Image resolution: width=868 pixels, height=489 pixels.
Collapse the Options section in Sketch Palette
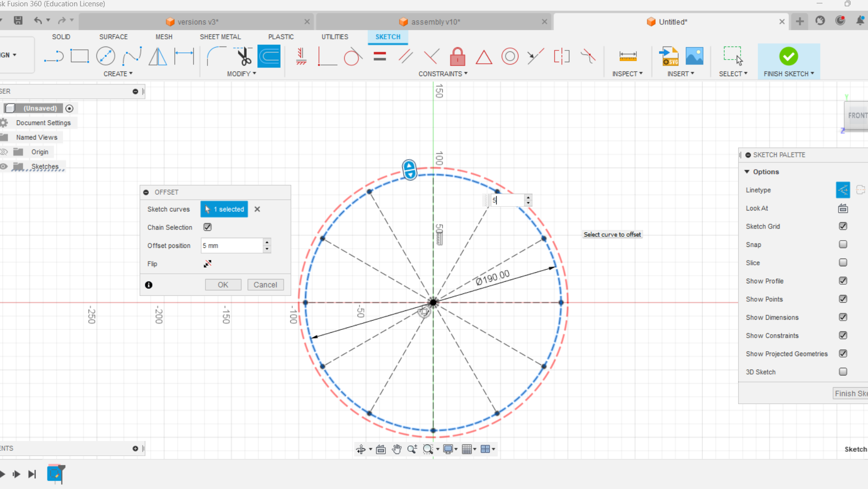point(747,171)
